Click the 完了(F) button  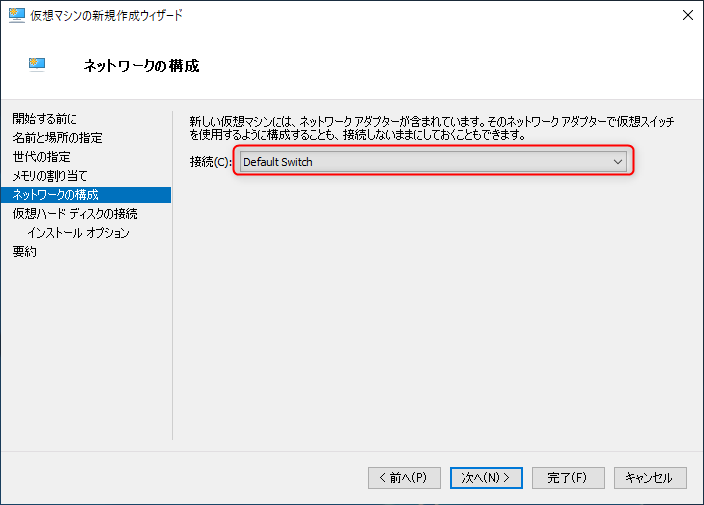point(568,478)
